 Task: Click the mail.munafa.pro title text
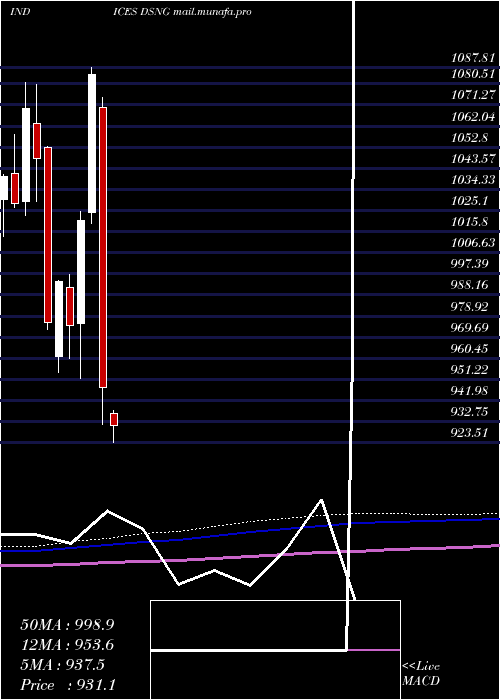(212, 12)
